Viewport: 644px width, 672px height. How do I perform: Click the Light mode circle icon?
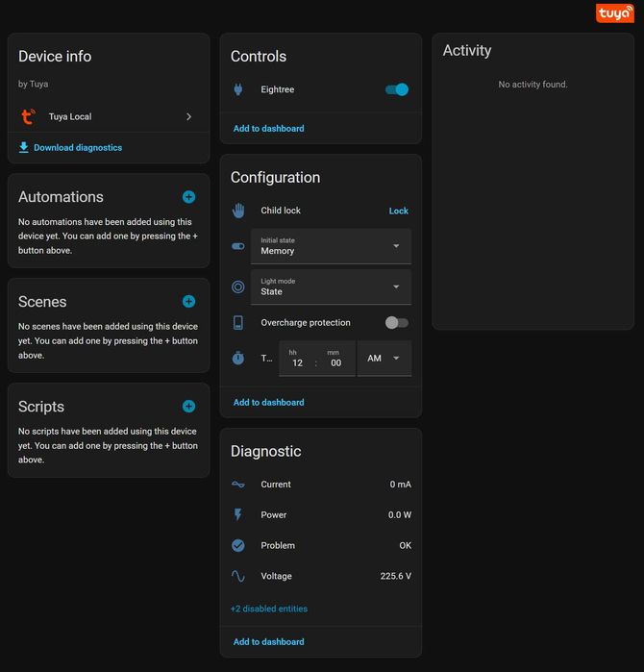[238, 286]
